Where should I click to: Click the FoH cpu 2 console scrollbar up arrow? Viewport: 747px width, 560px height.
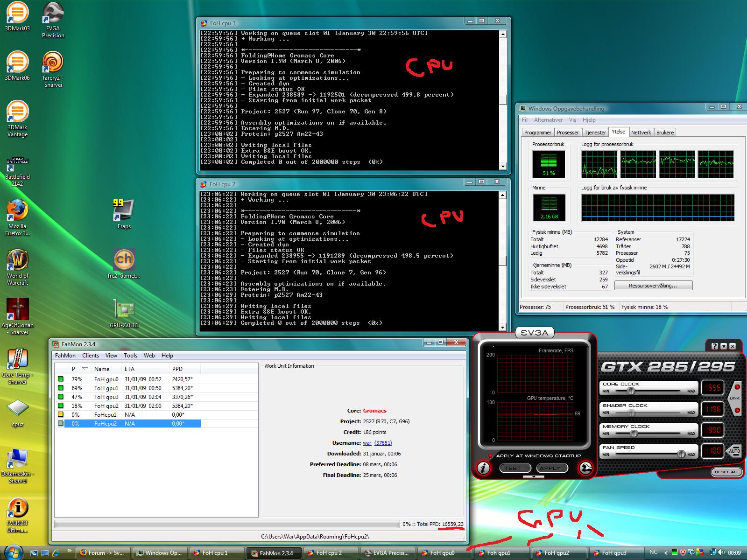tap(502, 195)
